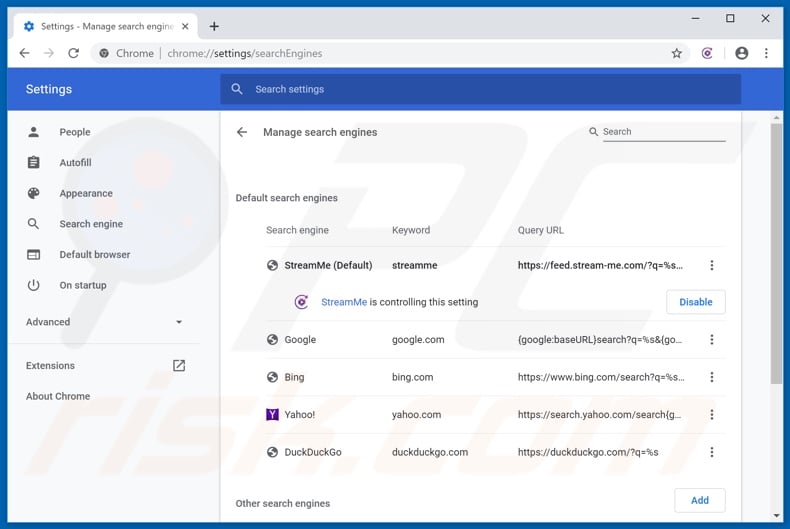The image size is (790, 529).
Task: Open the profile avatar menu
Action: coord(742,53)
